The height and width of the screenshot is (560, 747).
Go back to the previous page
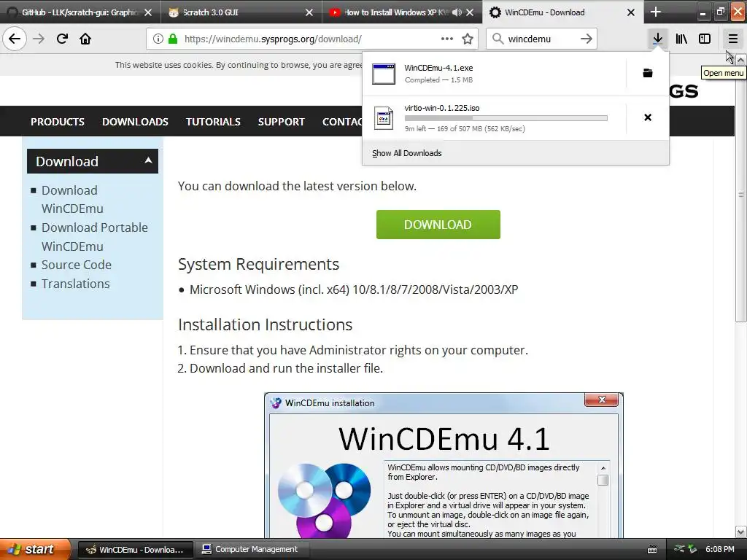15,39
